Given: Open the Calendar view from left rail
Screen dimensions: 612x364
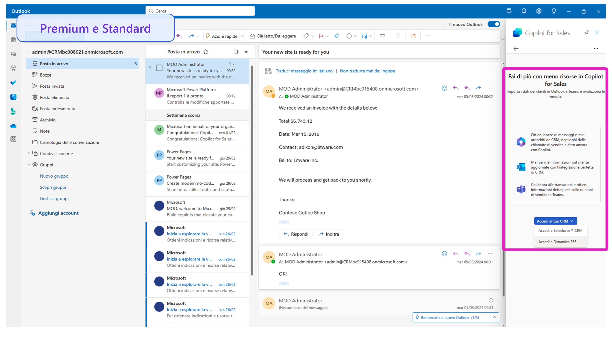Looking at the screenshot, I should pyautogui.click(x=13, y=39).
